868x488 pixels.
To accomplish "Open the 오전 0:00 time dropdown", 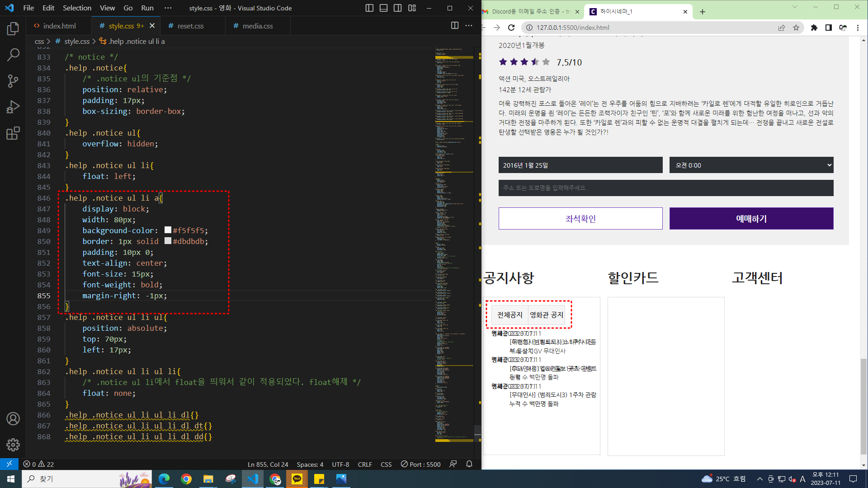I will tap(751, 165).
